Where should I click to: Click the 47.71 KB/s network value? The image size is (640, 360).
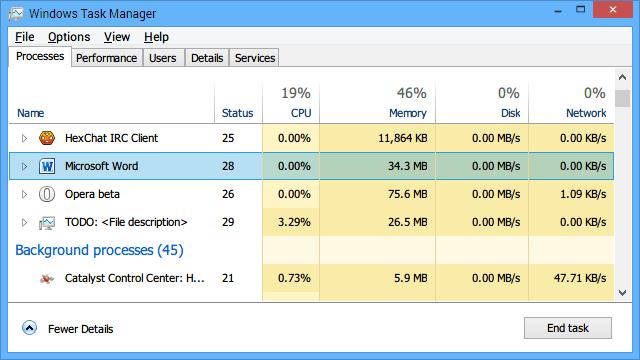coord(580,278)
